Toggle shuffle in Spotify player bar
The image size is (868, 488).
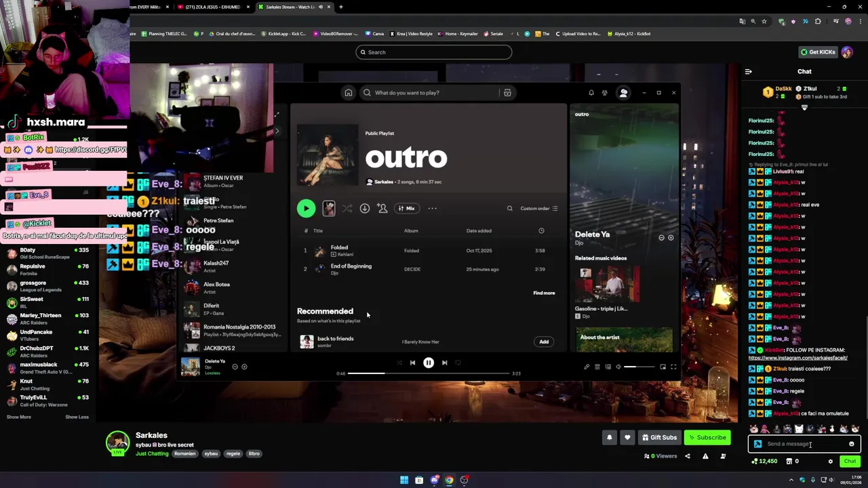click(x=399, y=363)
